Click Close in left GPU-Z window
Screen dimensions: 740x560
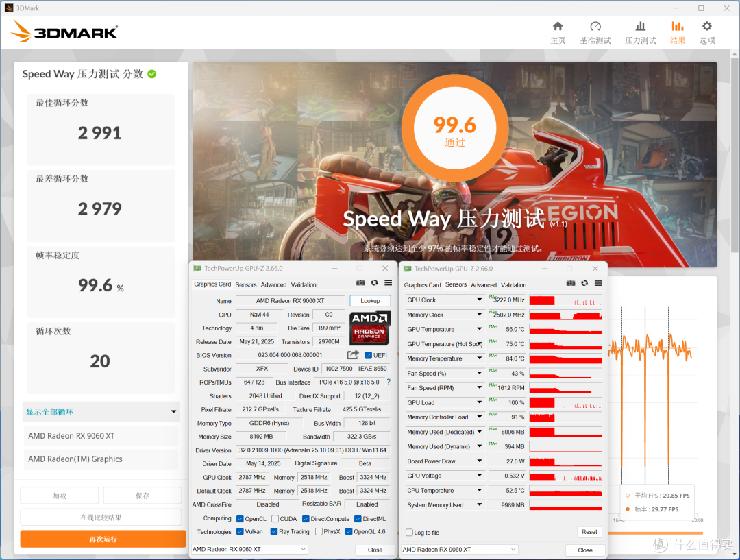[375, 550]
